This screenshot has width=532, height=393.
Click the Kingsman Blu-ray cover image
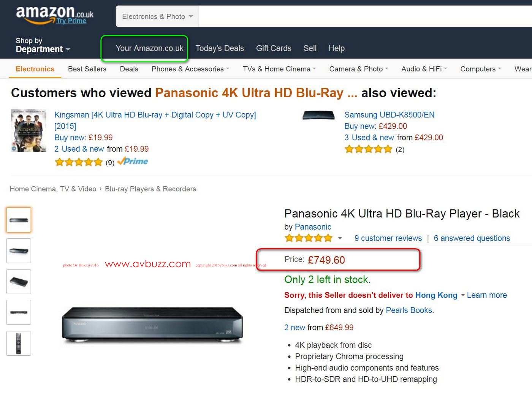tap(28, 131)
